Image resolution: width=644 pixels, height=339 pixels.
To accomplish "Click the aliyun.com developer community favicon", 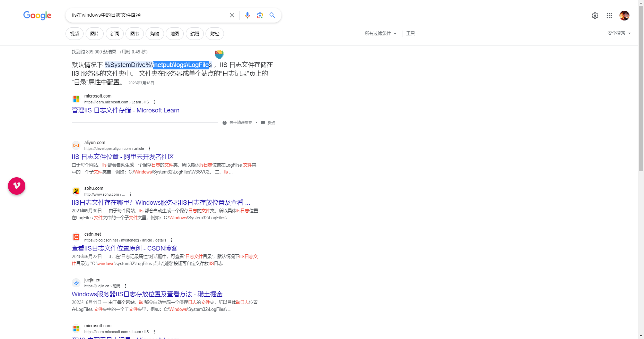I will (76, 145).
